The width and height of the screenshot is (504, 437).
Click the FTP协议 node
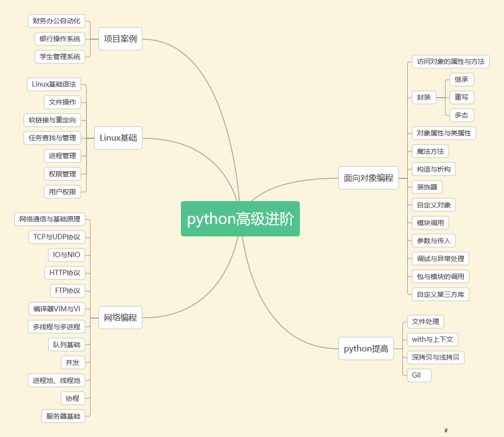tap(68, 291)
